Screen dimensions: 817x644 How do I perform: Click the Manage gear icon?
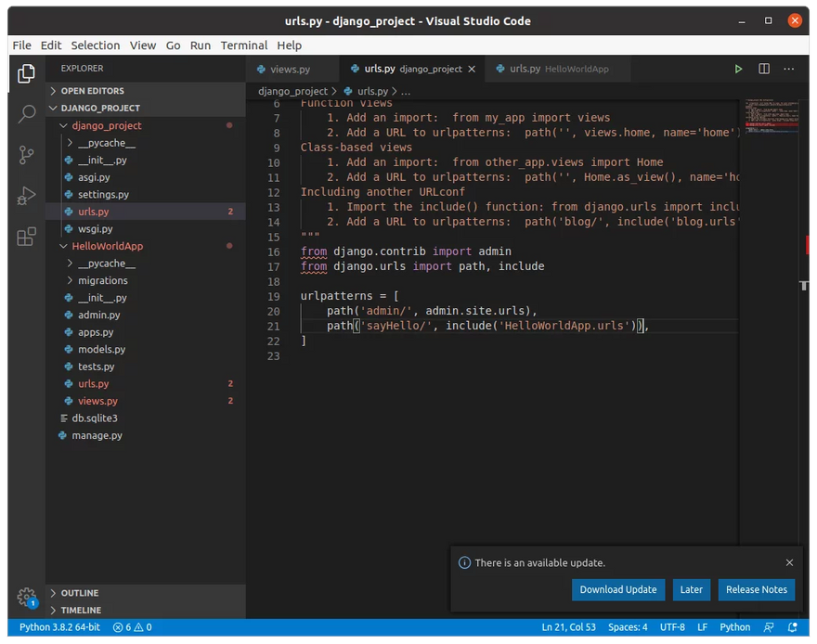click(26, 597)
